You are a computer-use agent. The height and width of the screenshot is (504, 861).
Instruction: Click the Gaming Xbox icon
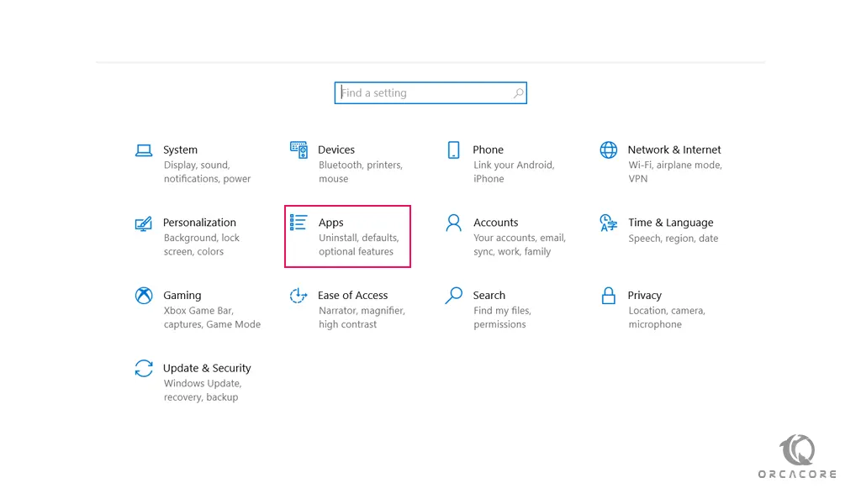coord(144,296)
